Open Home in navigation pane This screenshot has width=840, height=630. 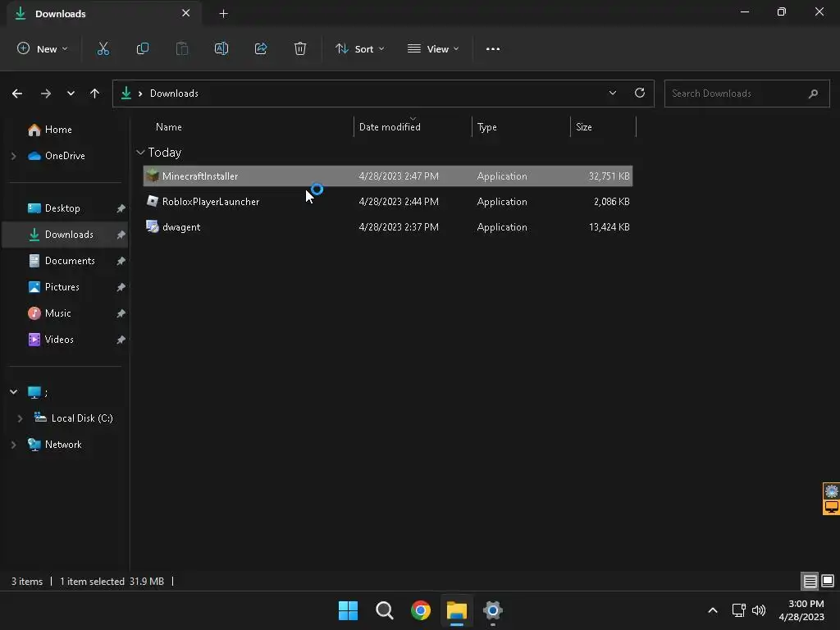pyautogui.click(x=58, y=130)
